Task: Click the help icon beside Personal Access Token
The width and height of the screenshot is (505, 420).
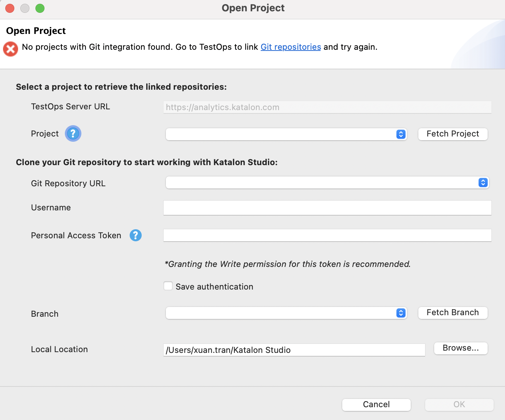Action: click(x=136, y=235)
